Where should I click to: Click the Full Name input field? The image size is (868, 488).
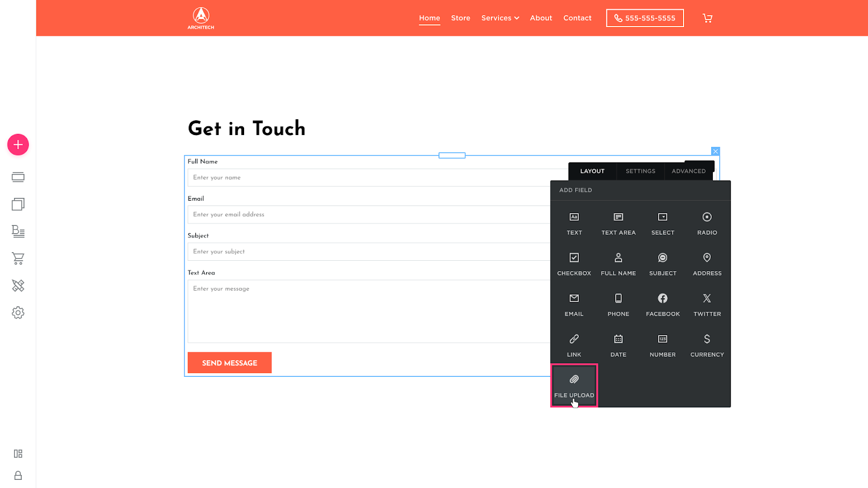[369, 177]
